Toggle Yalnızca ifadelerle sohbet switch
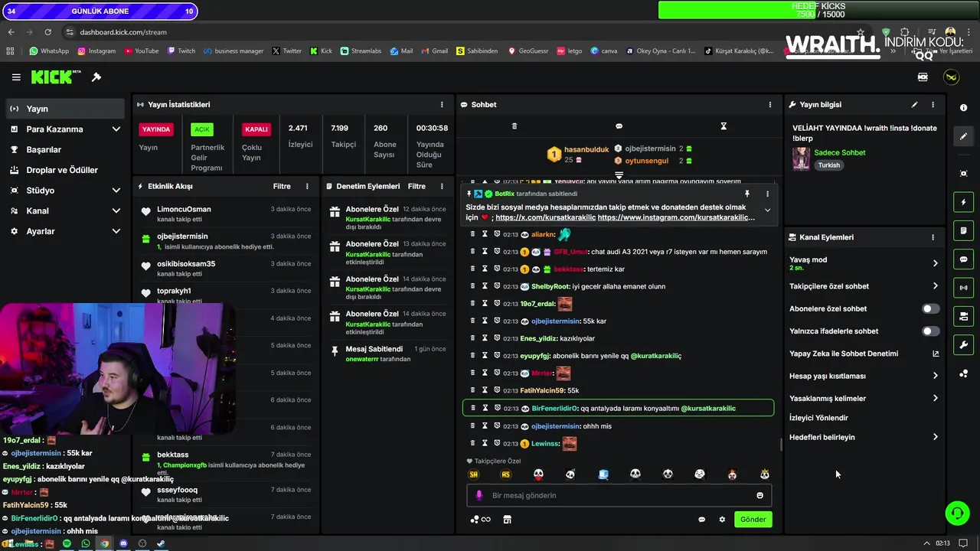980x551 pixels. [930, 331]
